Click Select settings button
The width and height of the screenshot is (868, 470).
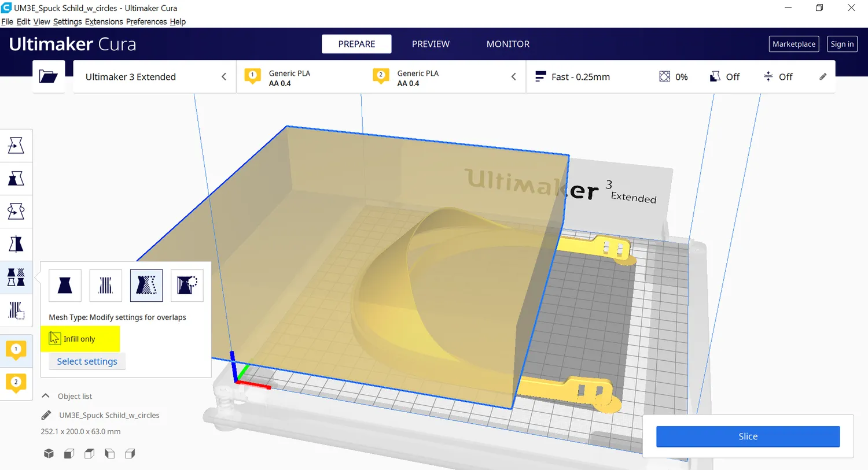pos(87,361)
